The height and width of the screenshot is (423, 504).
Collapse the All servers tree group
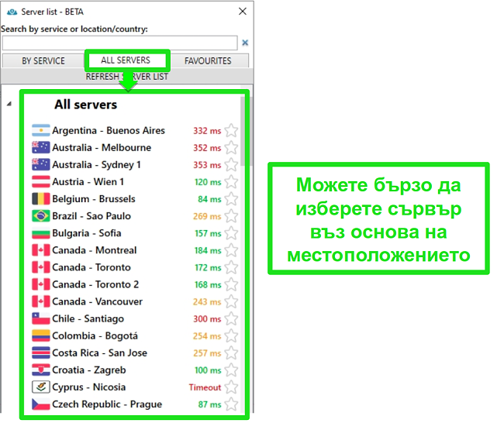click(x=9, y=104)
